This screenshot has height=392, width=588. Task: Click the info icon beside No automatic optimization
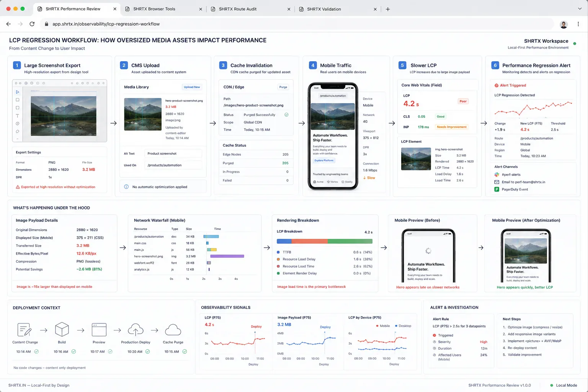[126, 187]
